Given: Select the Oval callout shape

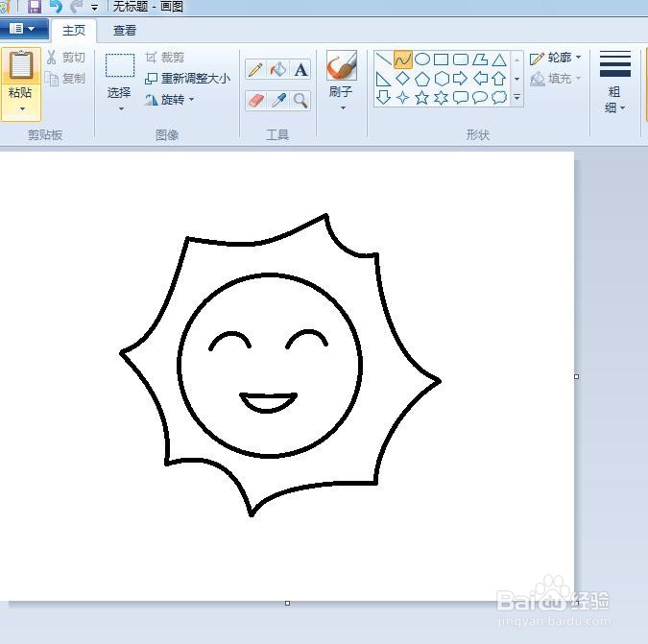Looking at the screenshot, I should click(x=480, y=98).
